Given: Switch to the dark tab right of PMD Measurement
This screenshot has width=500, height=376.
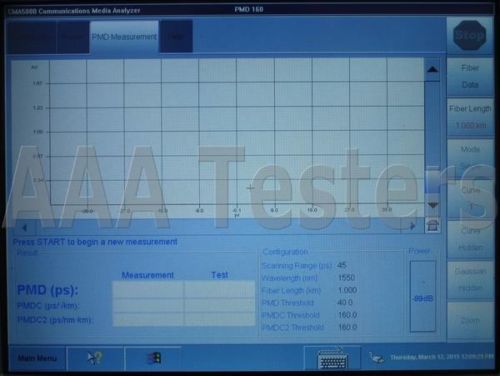Looking at the screenshot, I should 176,37.
